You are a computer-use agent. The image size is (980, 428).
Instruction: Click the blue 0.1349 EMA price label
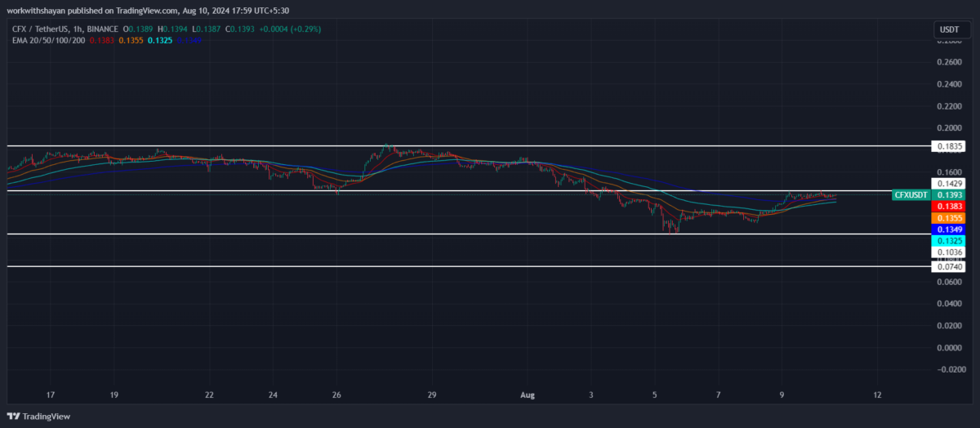pos(947,230)
